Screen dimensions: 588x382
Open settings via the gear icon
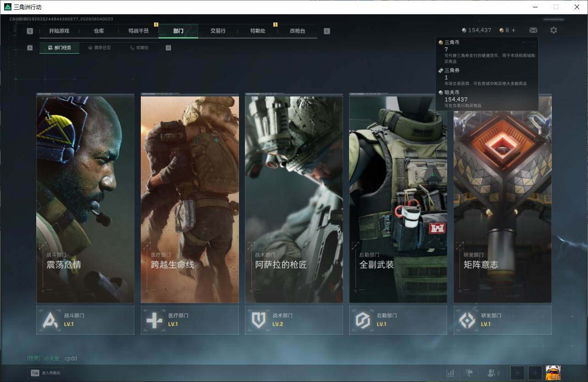pos(554,30)
